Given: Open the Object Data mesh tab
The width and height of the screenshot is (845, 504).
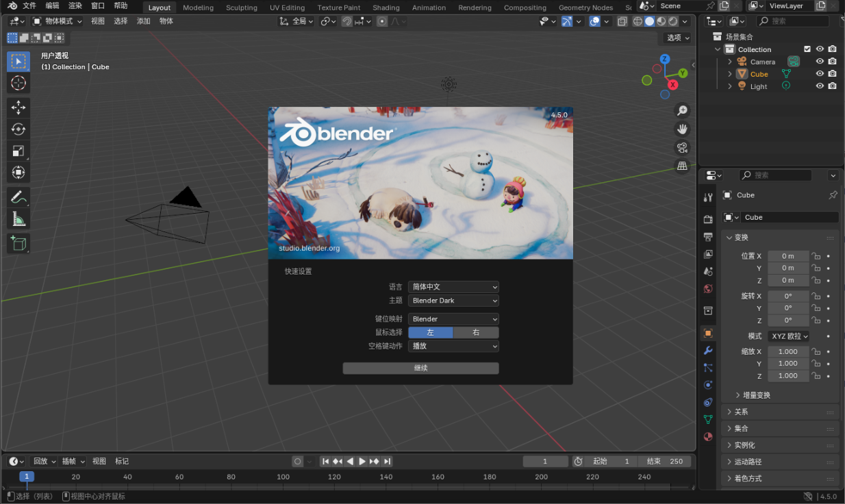Looking at the screenshot, I should (x=708, y=419).
